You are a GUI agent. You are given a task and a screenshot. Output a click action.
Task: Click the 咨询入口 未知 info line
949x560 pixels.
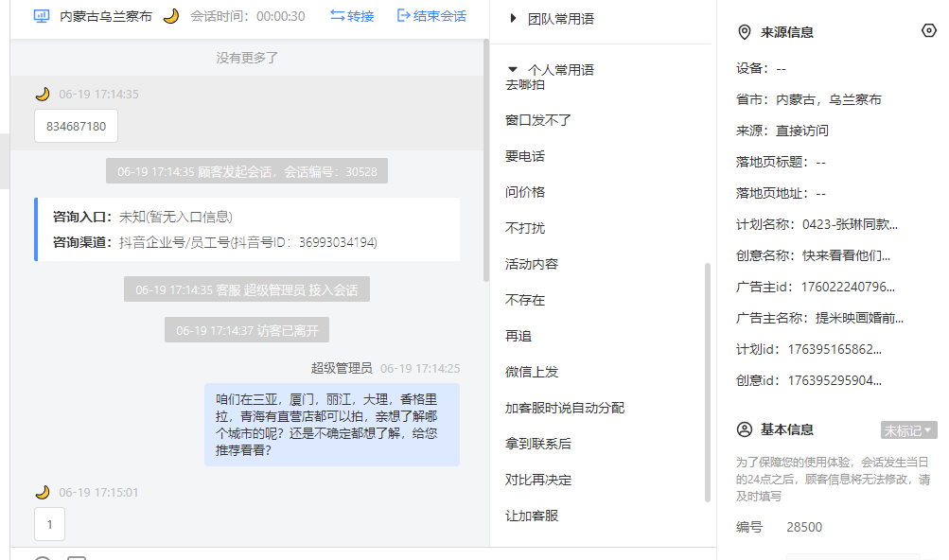click(142, 217)
